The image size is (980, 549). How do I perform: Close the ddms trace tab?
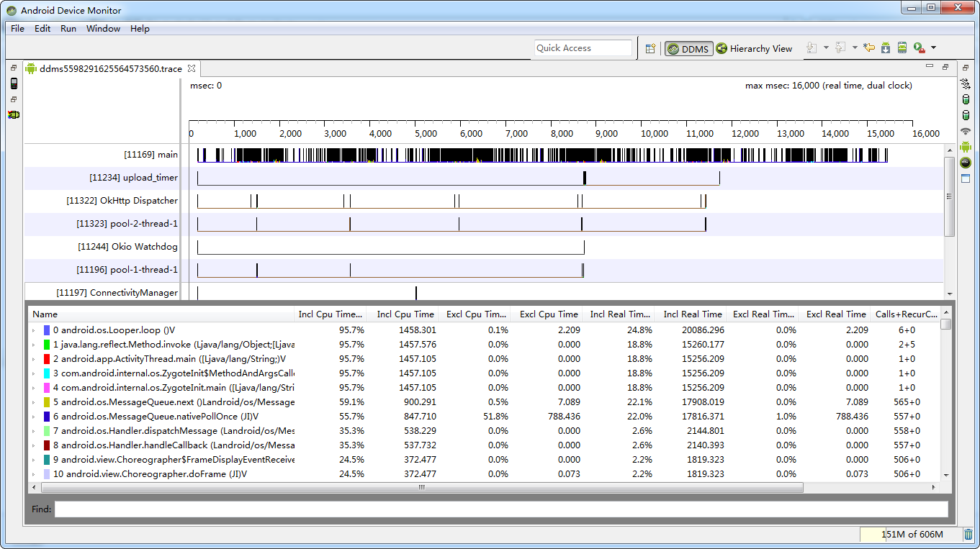tap(192, 68)
